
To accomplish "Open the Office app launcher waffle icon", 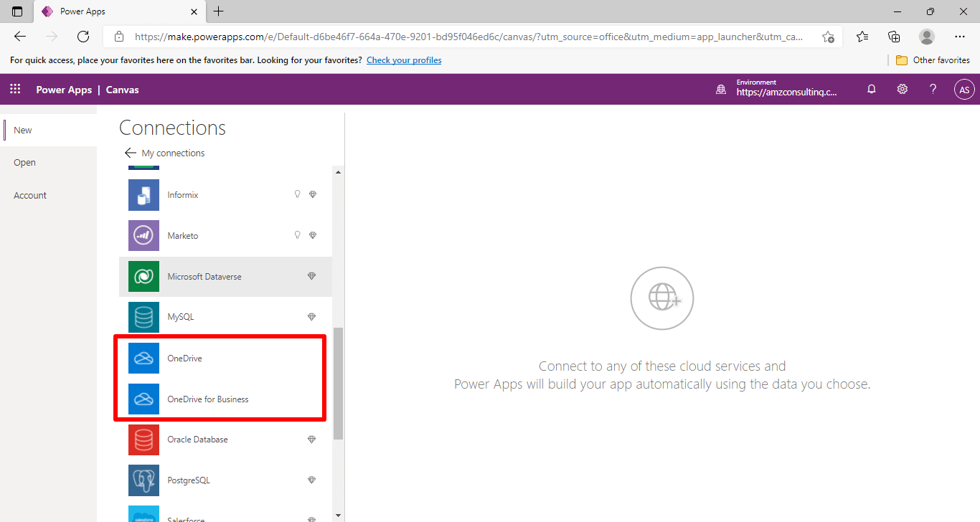I will (14, 89).
